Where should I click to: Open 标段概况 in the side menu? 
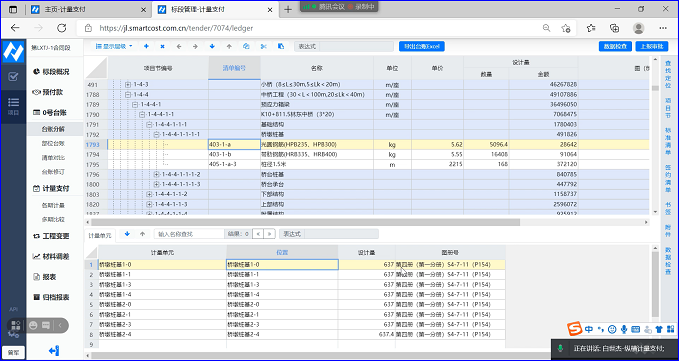pyautogui.click(x=51, y=72)
